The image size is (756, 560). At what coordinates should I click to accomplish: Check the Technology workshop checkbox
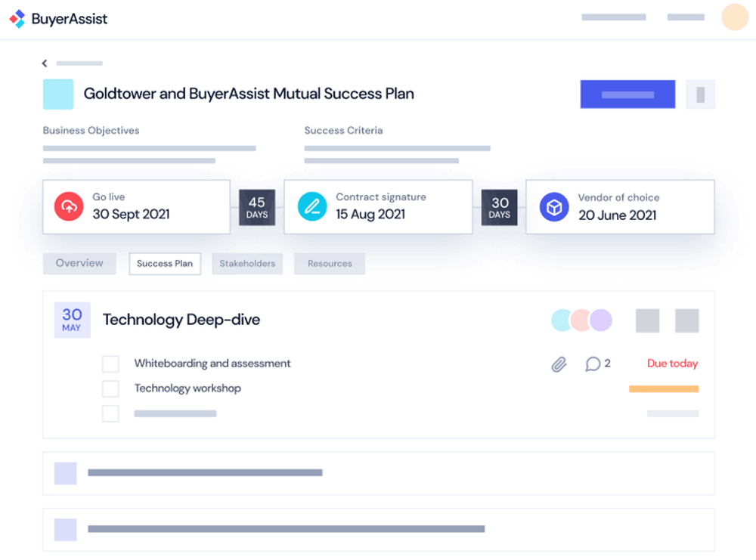(x=110, y=388)
